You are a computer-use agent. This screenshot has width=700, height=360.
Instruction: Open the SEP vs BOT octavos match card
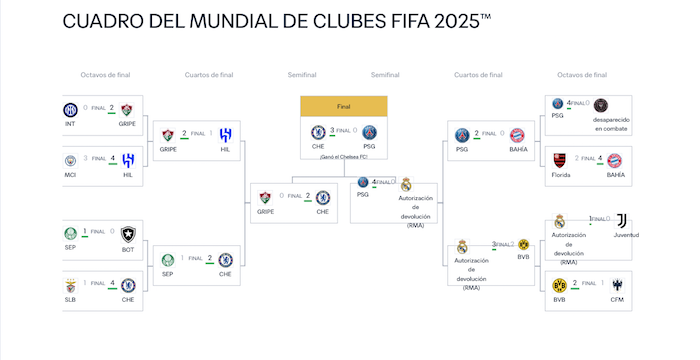[x=103, y=240]
